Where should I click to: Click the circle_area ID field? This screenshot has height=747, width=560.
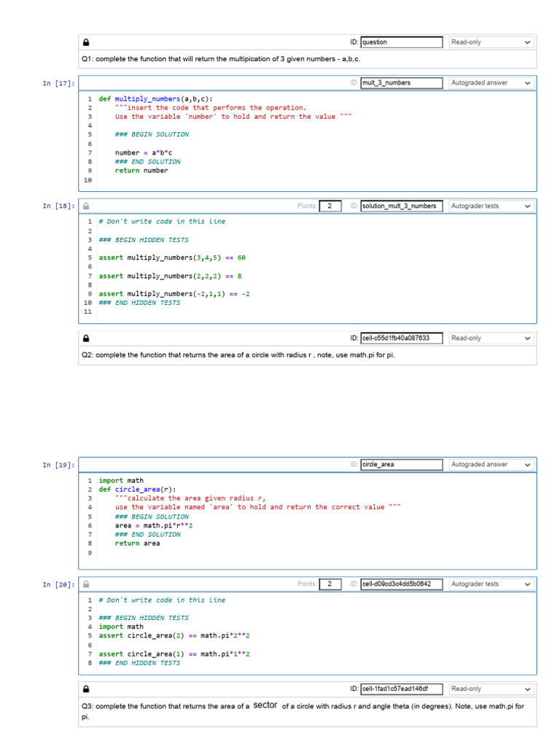tap(401, 465)
